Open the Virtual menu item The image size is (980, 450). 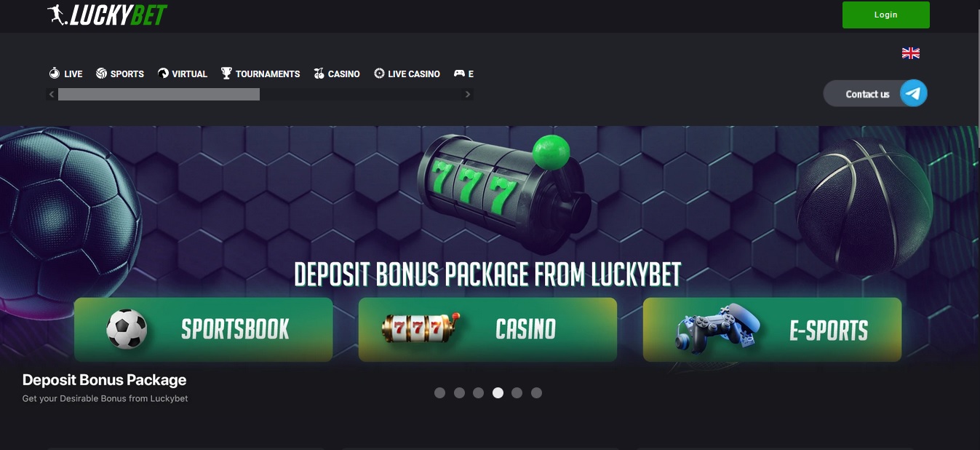point(183,74)
